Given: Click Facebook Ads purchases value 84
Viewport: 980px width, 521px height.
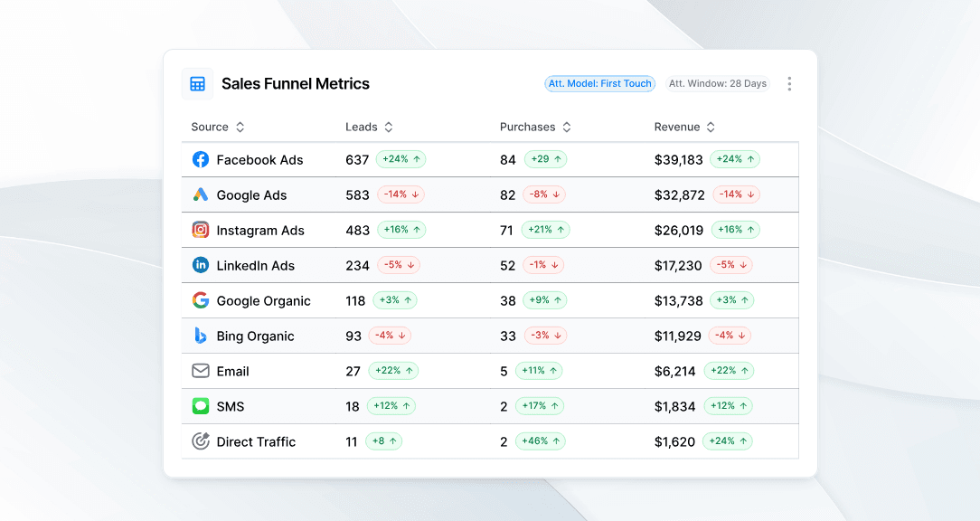Looking at the screenshot, I should (x=508, y=160).
